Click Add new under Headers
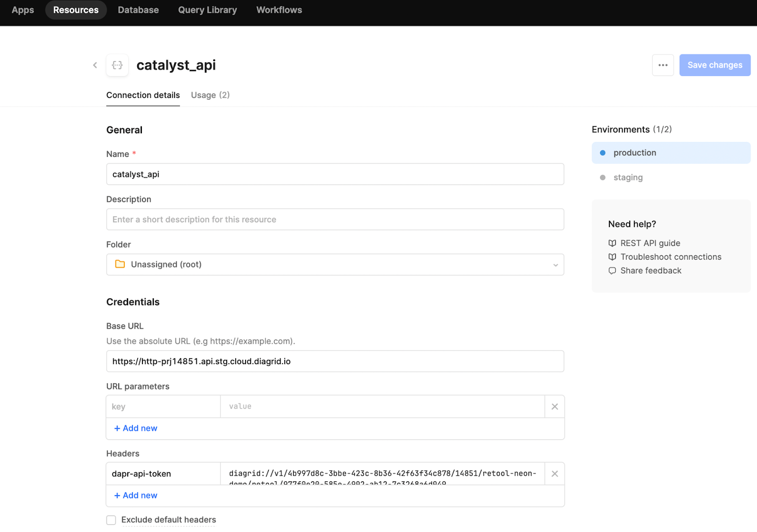757x532 pixels. click(x=136, y=496)
